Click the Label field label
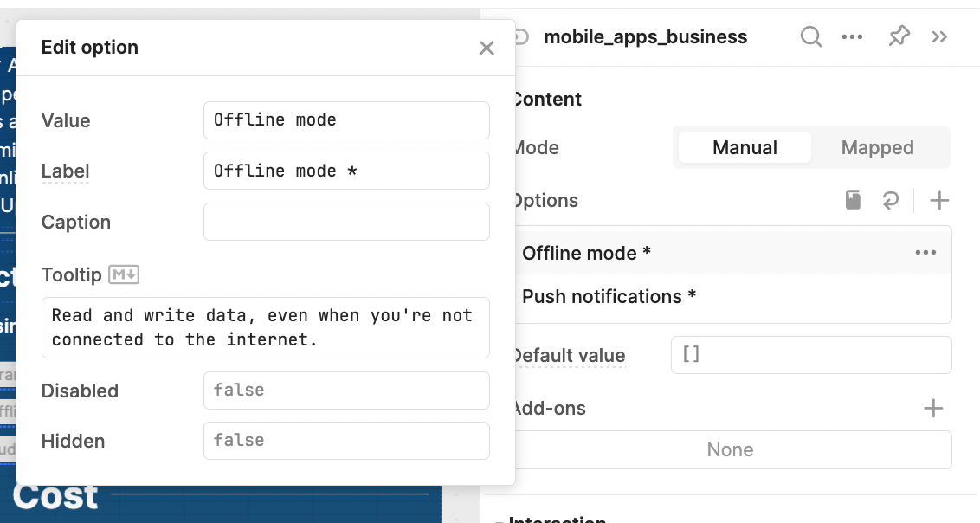This screenshot has height=523, width=980. click(65, 171)
